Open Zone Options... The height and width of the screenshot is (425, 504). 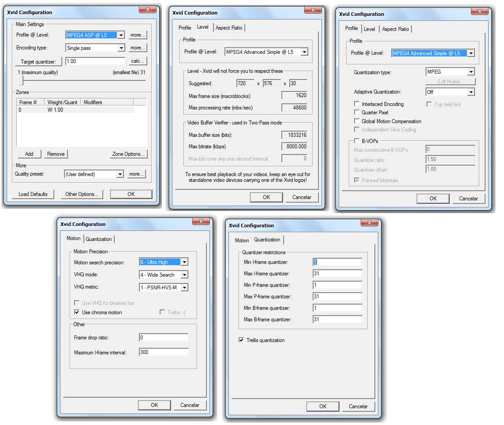pos(128,154)
